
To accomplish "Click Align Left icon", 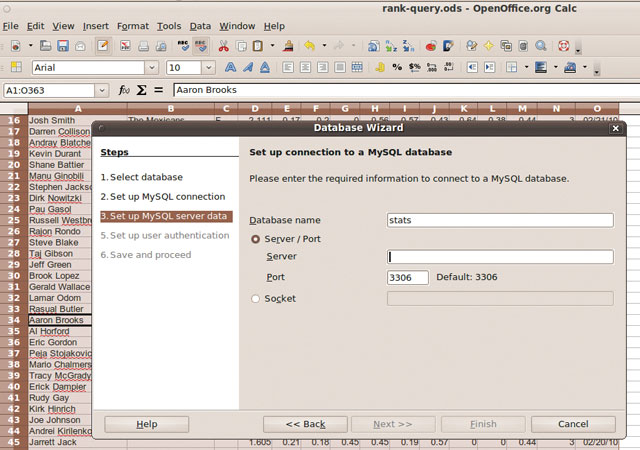I will tap(288, 67).
